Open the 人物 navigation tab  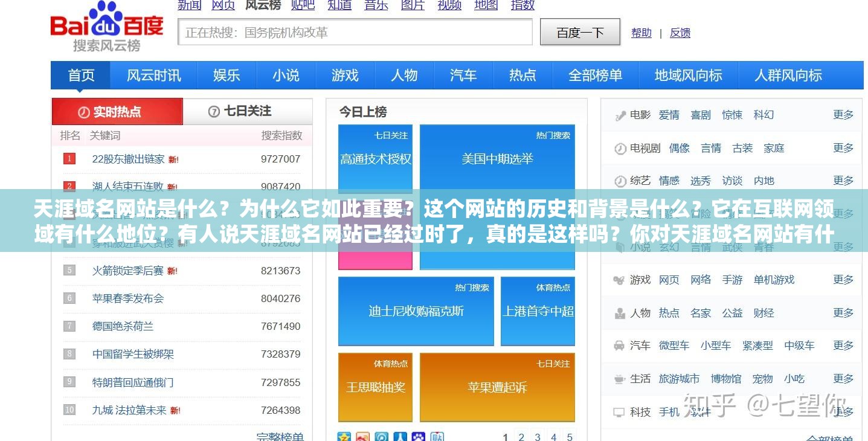pos(404,75)
